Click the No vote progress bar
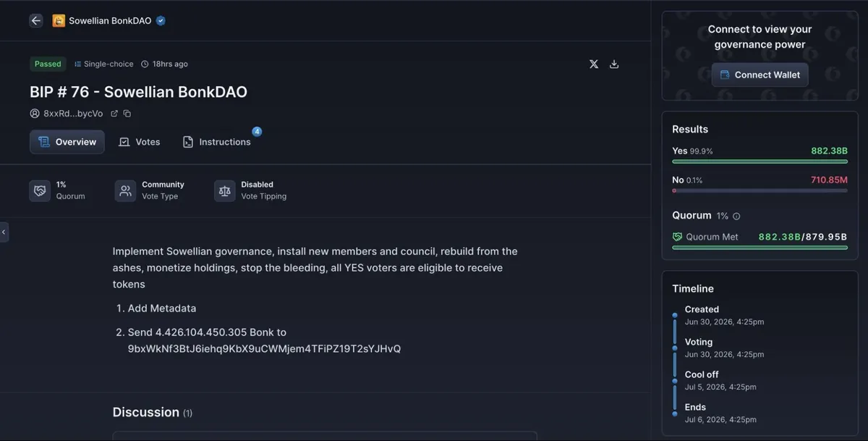Image resolution: width=868 pixels, height=441 pixels. click(x=759, y=190)
